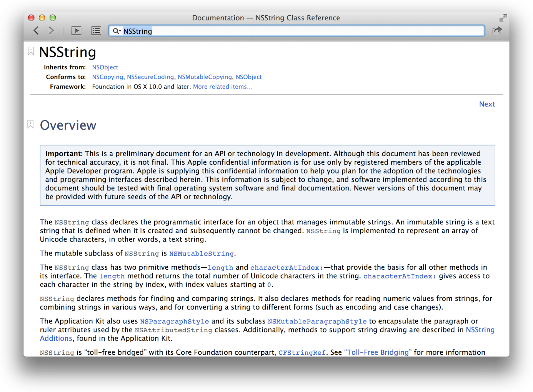The height and width of the screenshot is (392, 533).
Task: Open the NSCopying protocol link
Action: pos(108,77)
